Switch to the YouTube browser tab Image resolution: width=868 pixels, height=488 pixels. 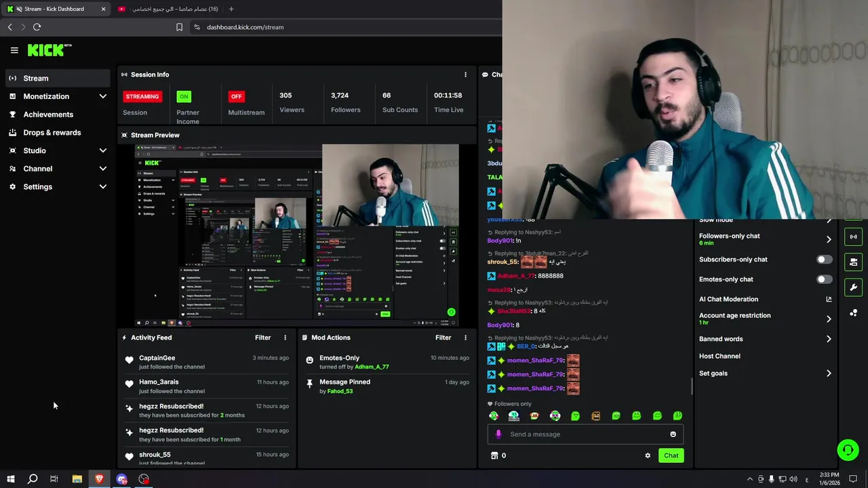tap(167, 9)
